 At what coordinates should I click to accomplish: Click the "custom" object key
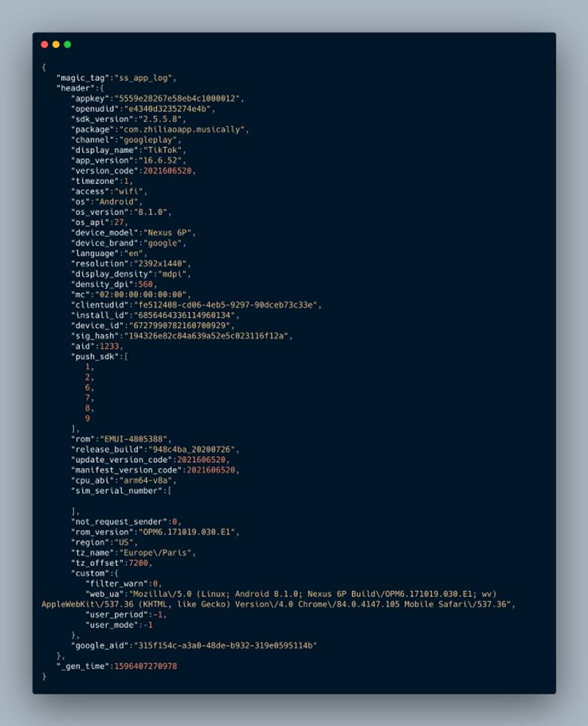pos(89,573)
